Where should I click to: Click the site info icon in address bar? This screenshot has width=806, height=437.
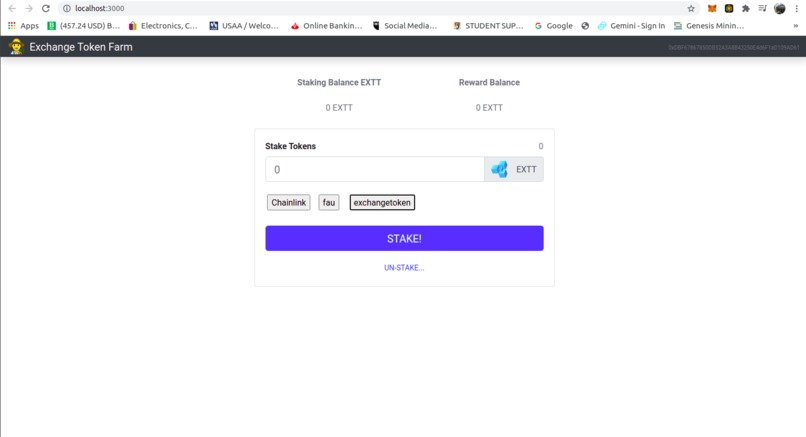click(x=67, y=9)
